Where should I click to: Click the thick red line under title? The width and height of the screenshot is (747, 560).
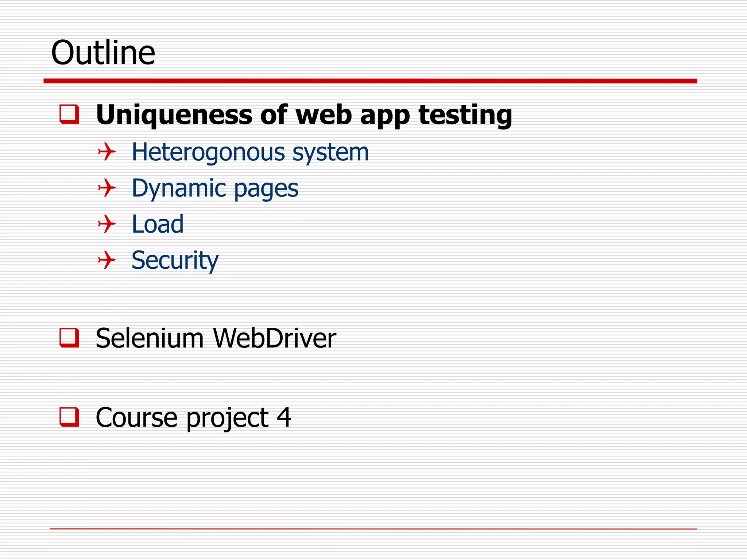pos(370,81)
